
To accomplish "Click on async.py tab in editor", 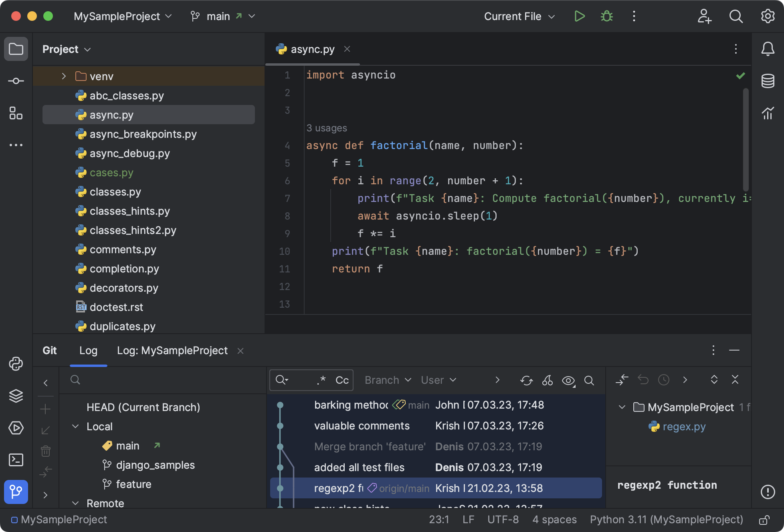I will [x=313, y=48].
